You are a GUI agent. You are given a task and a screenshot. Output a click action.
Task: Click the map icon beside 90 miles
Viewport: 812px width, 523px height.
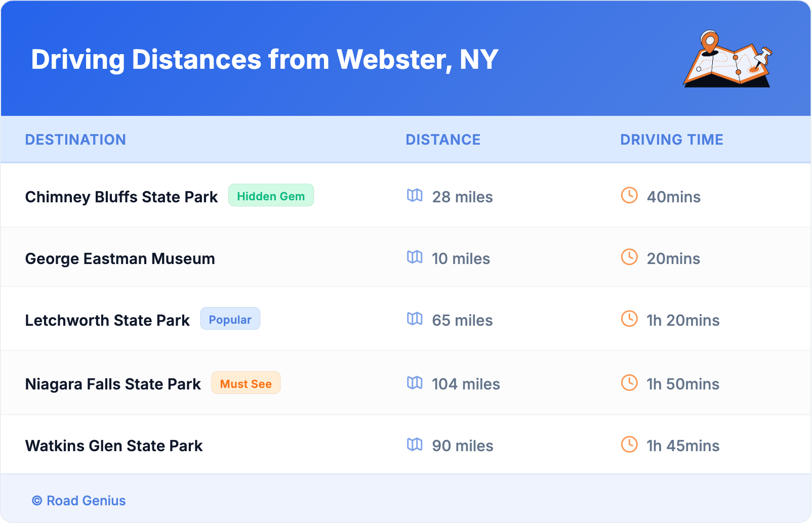pyautogui.click(x=415, y=445)
